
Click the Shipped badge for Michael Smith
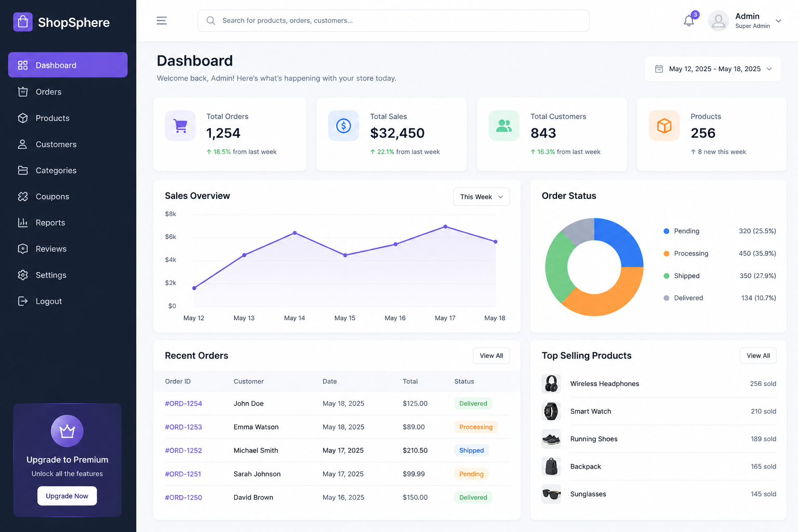(x=472, y=450)
